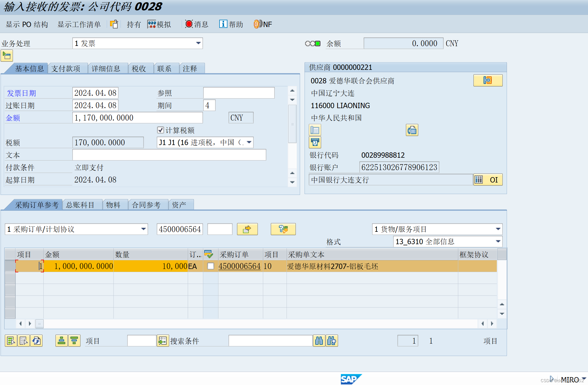Expand the 格式 layout dropdown 13_6310
Viewport: 588px width, 385px height.
point(498,242)
